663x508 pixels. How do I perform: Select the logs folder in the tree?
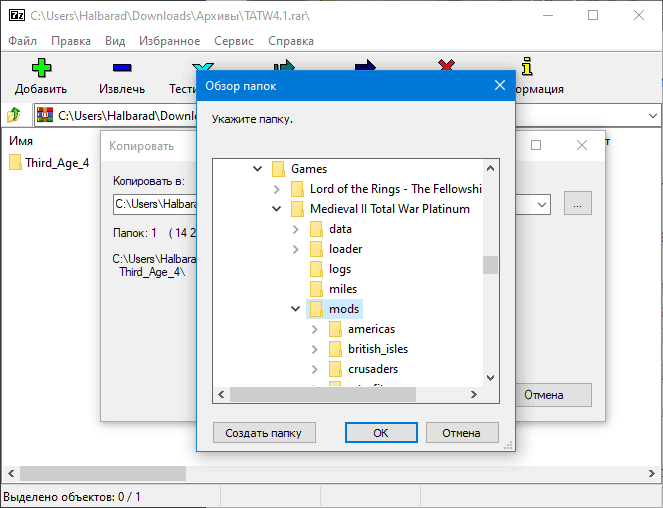point(339,269)
